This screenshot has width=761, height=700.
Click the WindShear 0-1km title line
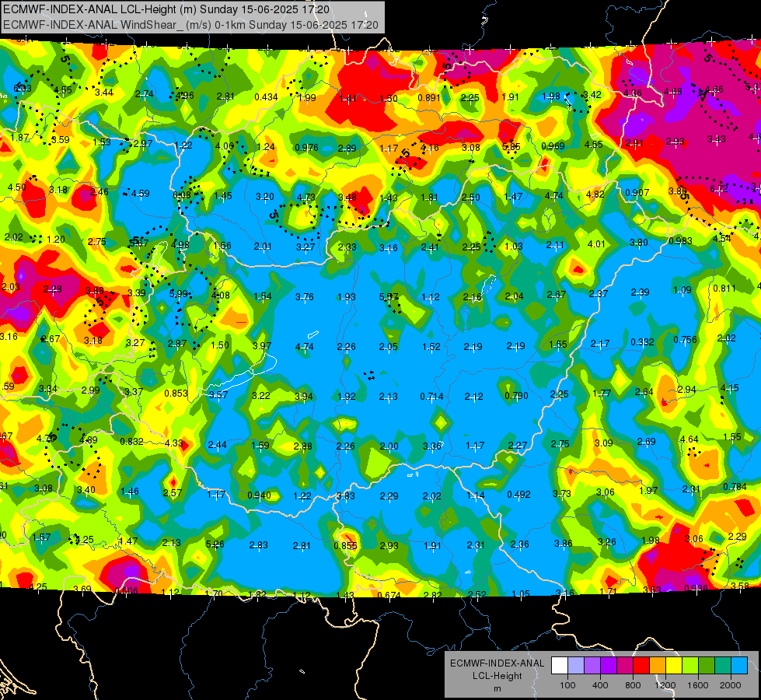pos(190,25)
